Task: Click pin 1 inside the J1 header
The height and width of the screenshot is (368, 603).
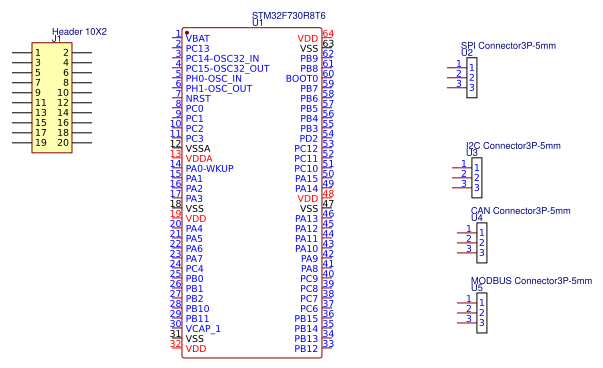Action: click(x=38, y=53)
